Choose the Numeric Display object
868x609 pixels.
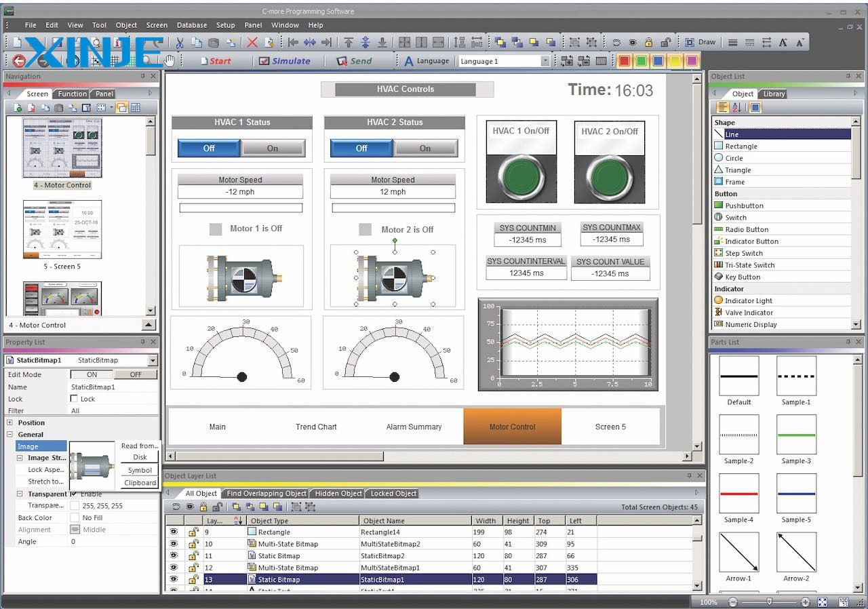pos(782,324)
